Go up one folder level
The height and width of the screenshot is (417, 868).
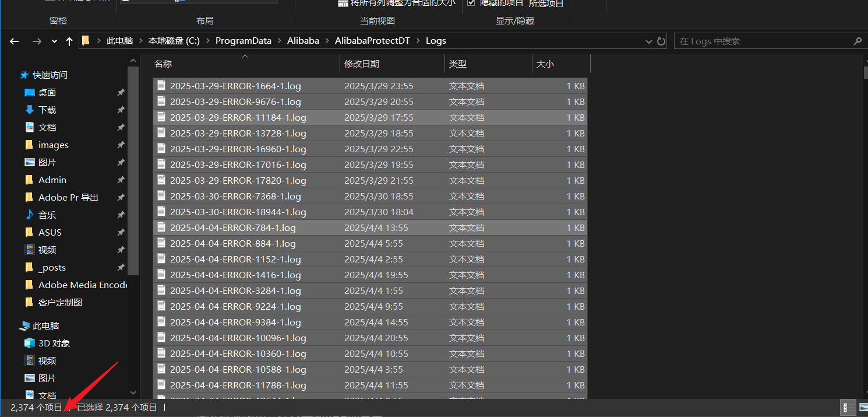(69, 41)
